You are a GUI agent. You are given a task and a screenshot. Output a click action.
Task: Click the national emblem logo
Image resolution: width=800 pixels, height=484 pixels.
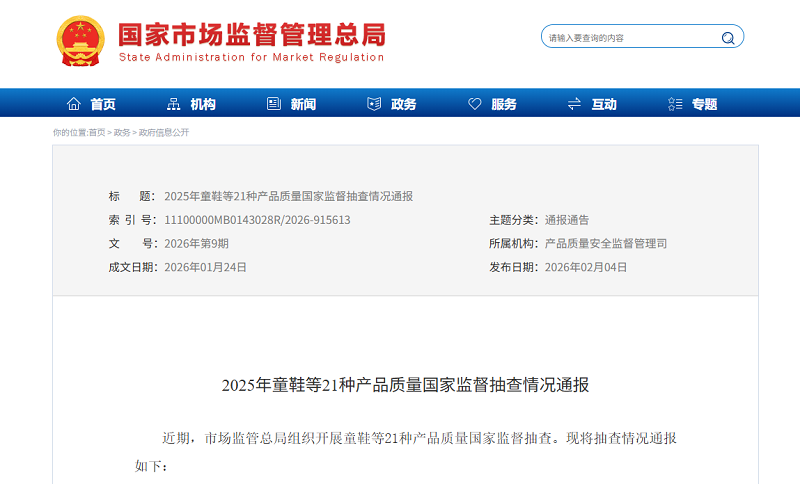80,41
